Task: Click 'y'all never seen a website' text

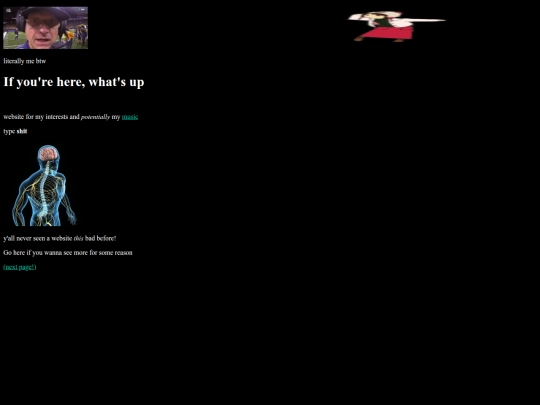Action: (x=60, y=238)
